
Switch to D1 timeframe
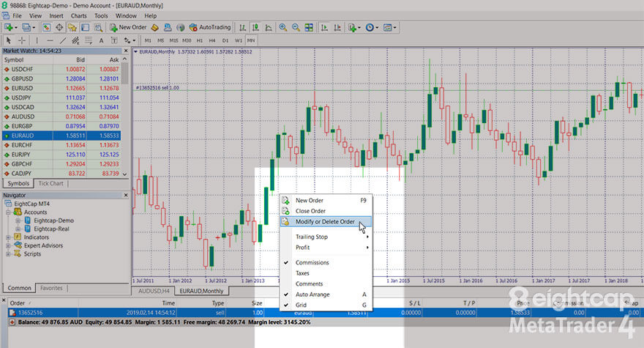(225, 40)
